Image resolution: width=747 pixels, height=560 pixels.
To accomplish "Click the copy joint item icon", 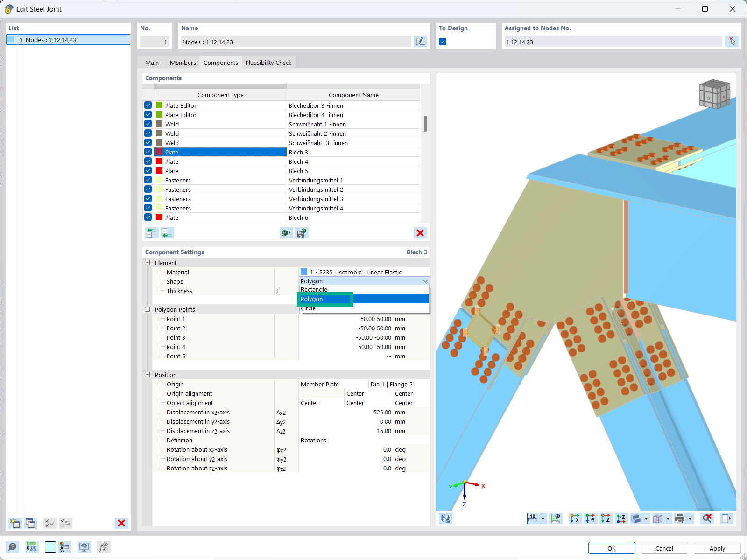I will tap(30, 523).
